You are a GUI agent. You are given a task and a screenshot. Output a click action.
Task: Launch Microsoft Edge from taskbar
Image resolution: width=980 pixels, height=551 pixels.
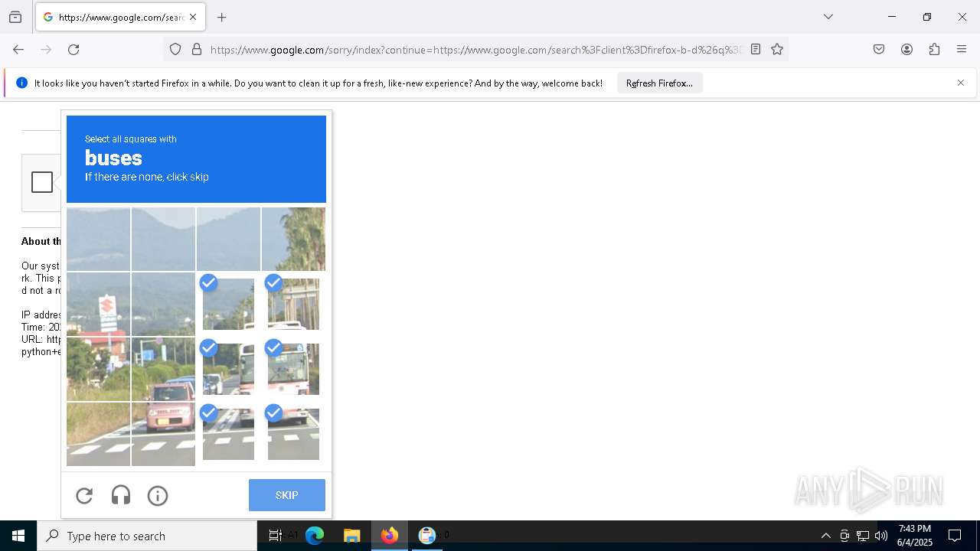[x=315, y=536]
